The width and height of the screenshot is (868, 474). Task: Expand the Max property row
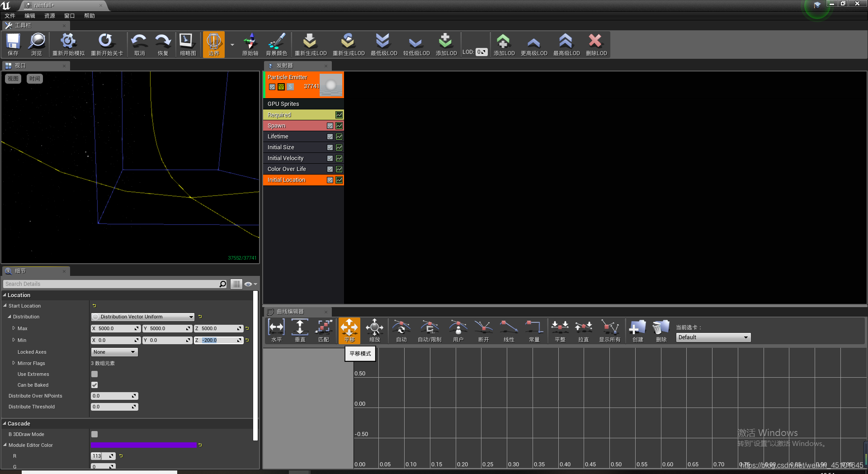[14, 328]
